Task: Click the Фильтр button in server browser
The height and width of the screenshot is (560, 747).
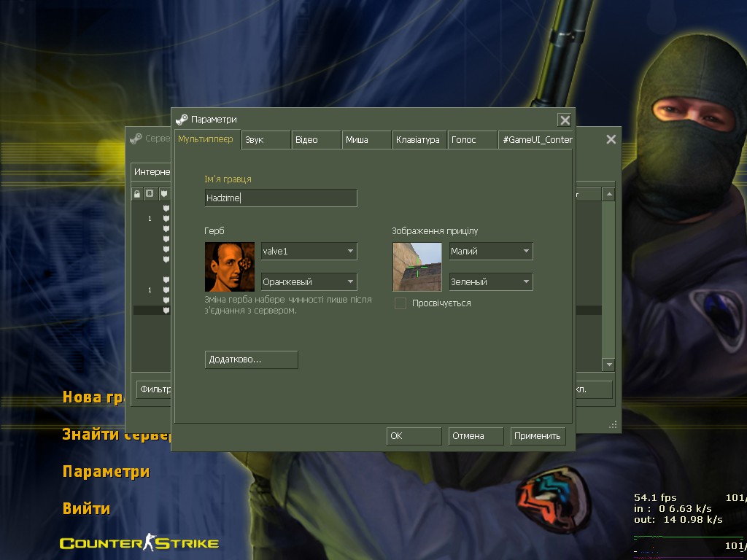Action: pyautogui.click(x=154, y=389)
